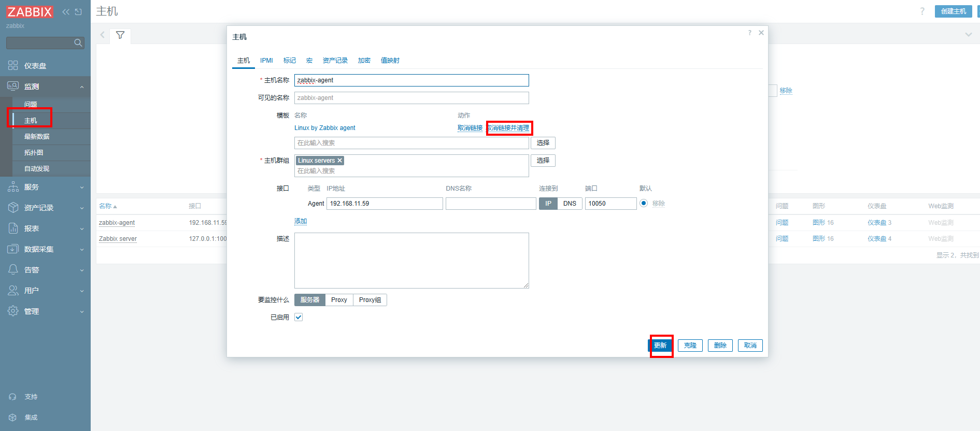Click the 数据采集 data collection icon

[x=13, y=249]
